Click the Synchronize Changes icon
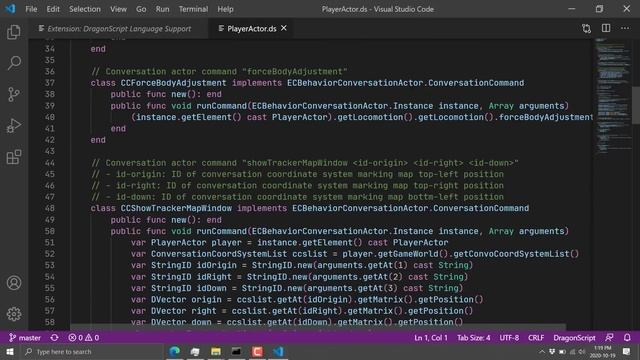 point(54,338)
